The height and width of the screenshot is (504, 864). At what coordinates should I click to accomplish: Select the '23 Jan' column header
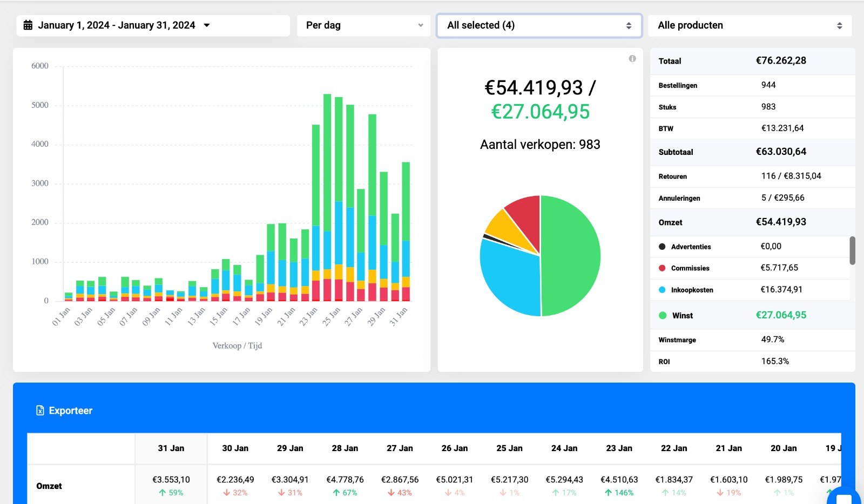click(619, 448)
